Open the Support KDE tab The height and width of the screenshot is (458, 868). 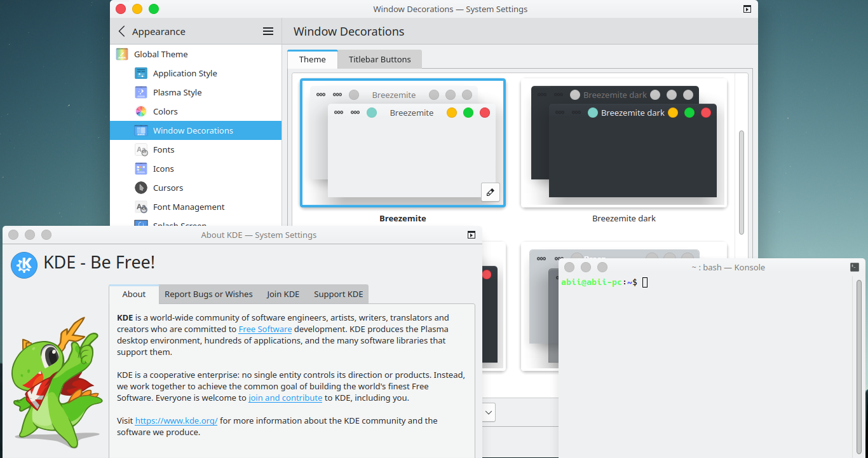click(x=338, y=294)
